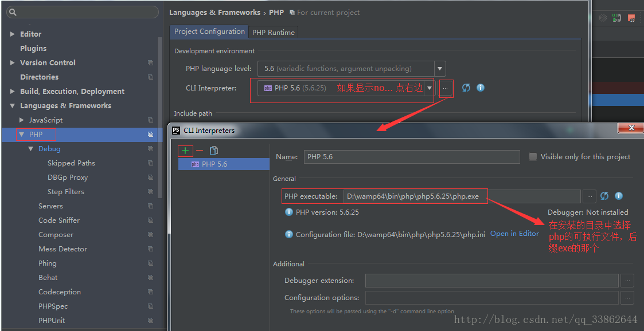The width and height of the screenshot is (644, 331).
Task: Add a new CLI interpreter with plus icon
Action: [185, 151]
